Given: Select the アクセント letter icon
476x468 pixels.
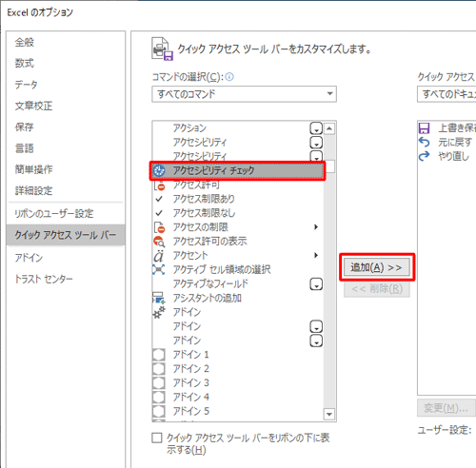Looking at the screenshot, I should point(159,256).
